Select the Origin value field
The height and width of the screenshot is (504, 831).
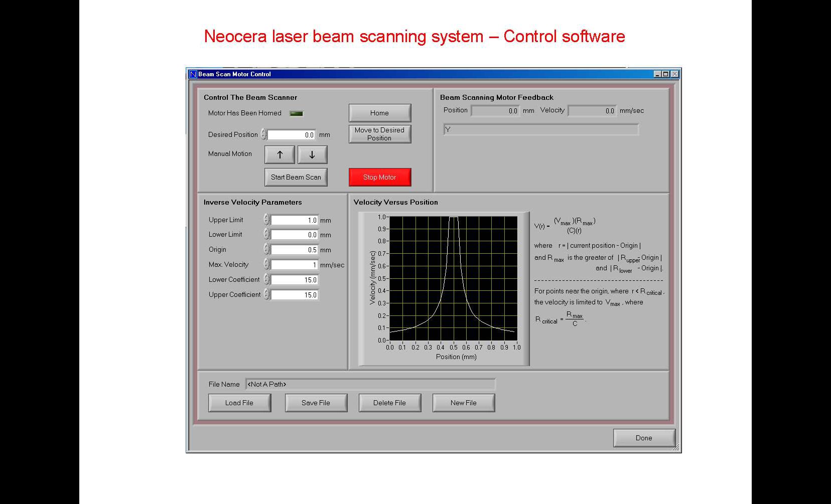click(295, 250)
